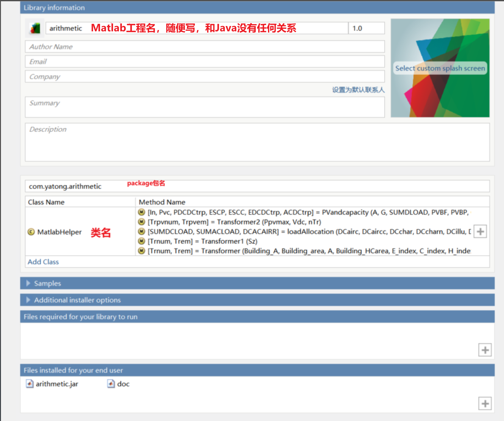Select custom splash screen image
The image size is (504, 421).
[x=440, y=68]
